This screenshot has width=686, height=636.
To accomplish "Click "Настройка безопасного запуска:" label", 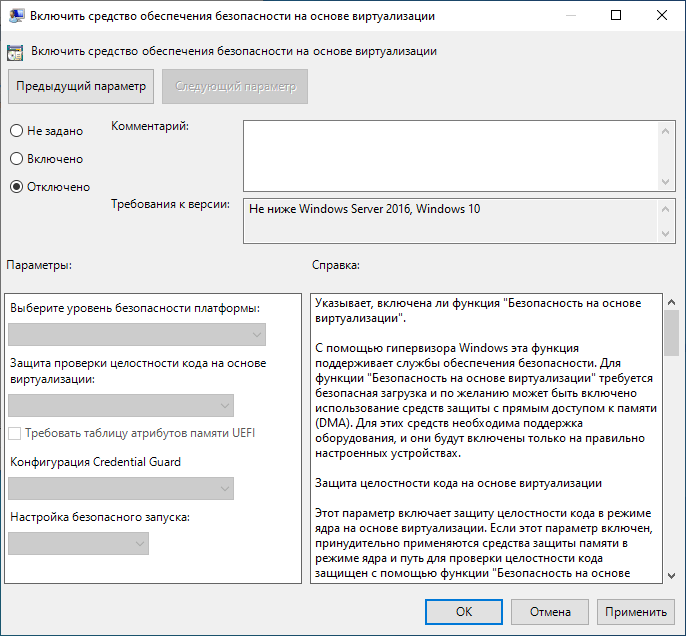I will pyautogui.click(x=100, y=517).
